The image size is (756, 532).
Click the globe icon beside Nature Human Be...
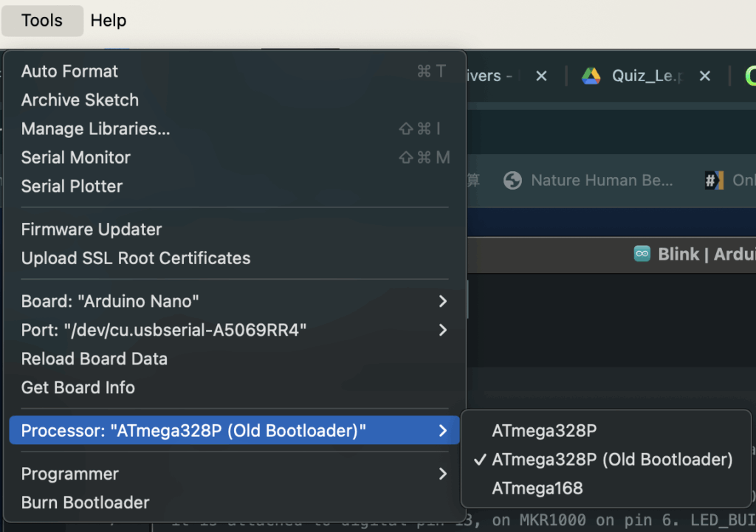(512, 180)
